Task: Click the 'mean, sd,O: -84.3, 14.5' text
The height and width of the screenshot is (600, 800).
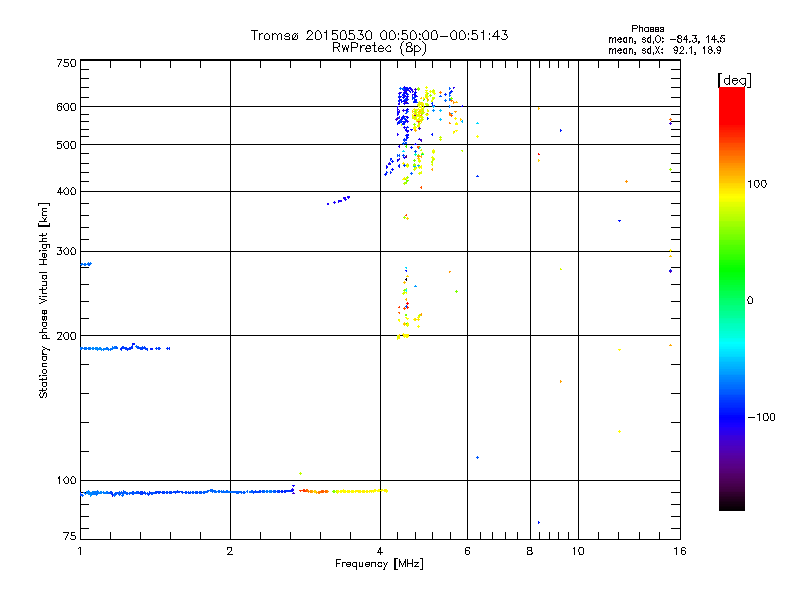Action: 666,39
